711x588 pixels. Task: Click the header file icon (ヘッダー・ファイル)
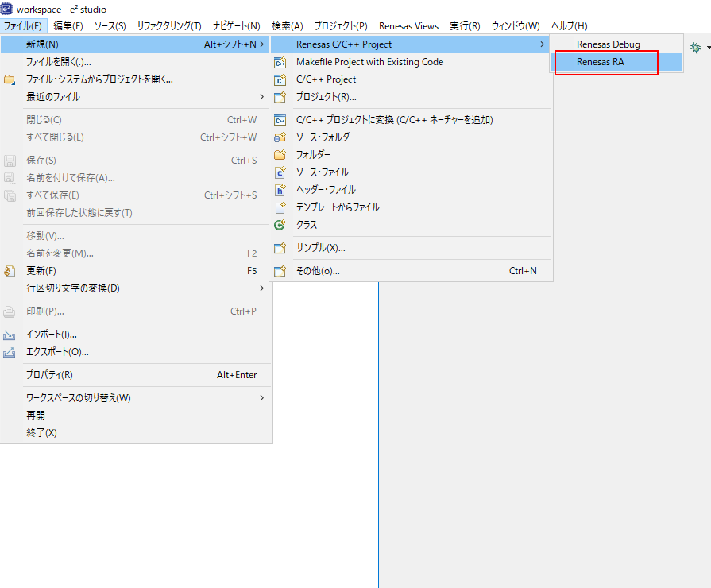coord(280,190)
